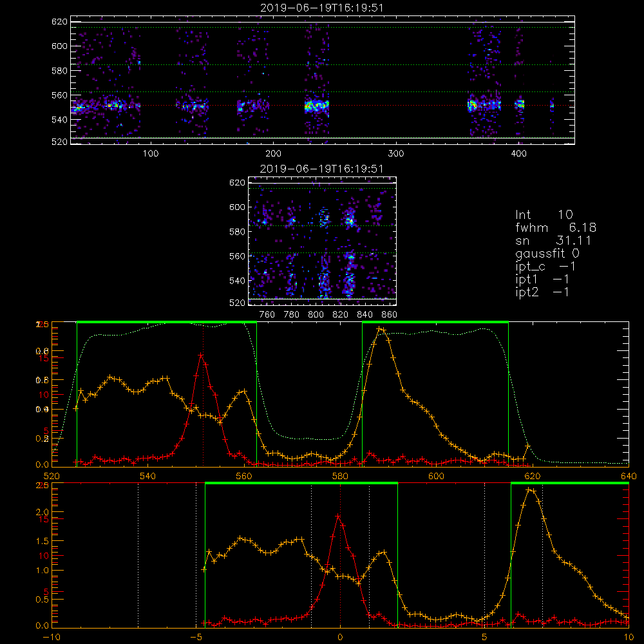Click the middle image title 2019-06-19T16:19:51
Image resolution: width=644 pixels, height=644 pixels.
click(x=322, y=169)
